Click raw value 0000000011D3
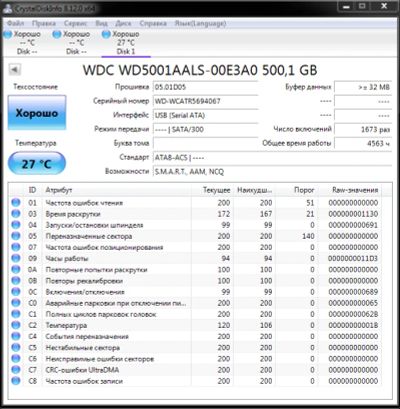This screenshot has width=400, height=409. 353,259
